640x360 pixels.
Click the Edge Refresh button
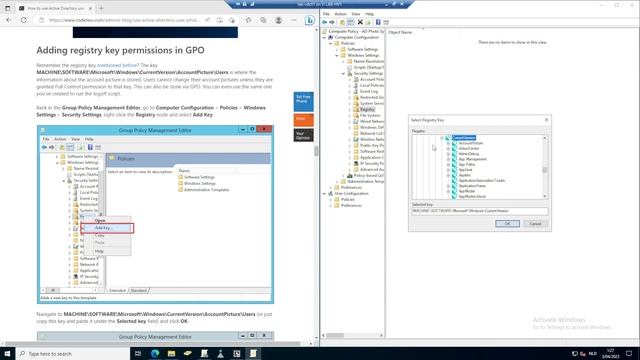pos(24,20)
